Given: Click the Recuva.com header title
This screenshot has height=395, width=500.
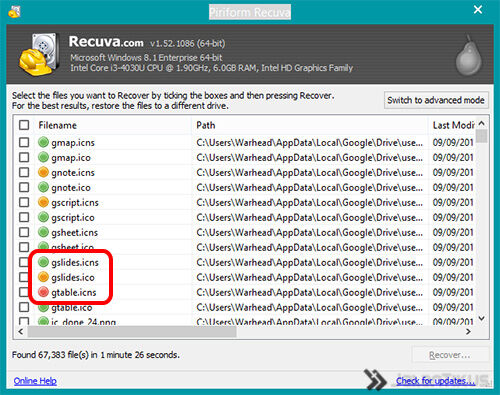Looking at the screenshot, I should tap(106, 42).
